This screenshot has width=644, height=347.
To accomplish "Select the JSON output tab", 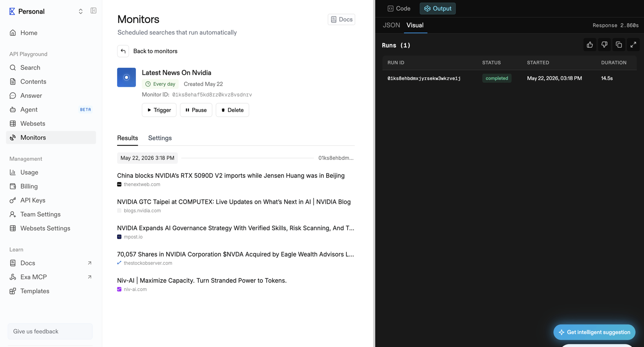I will [391, 25].
